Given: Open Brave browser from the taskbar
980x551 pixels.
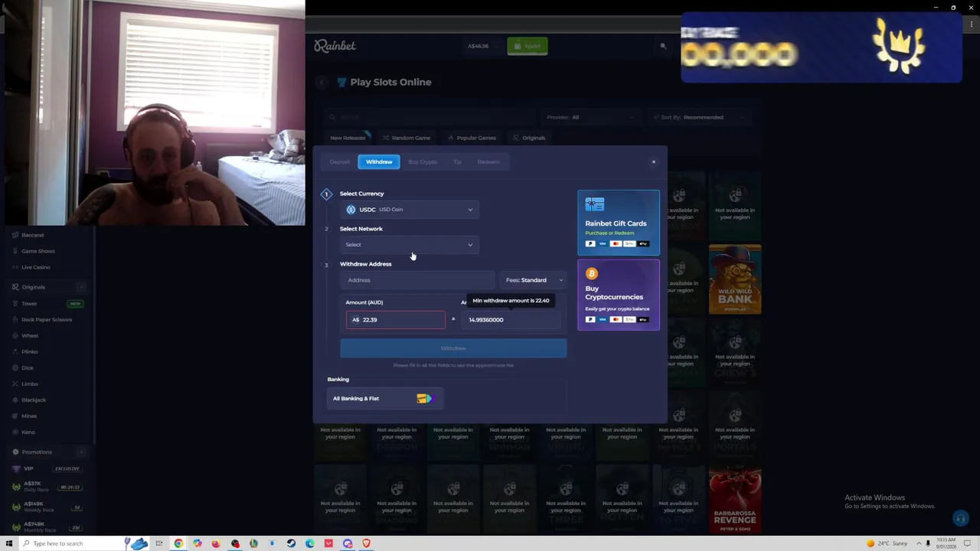Looking at the screenshot, I should click(367, 543).
